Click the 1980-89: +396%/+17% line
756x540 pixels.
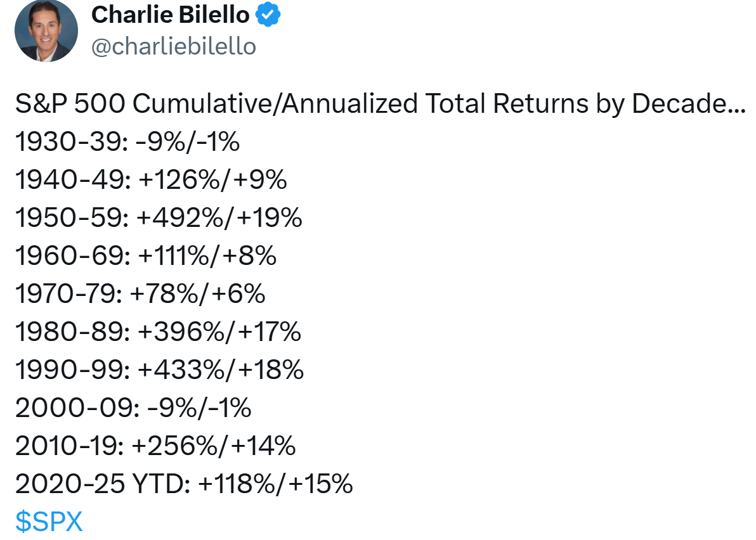pyautogui.click(x=158, y=332)
